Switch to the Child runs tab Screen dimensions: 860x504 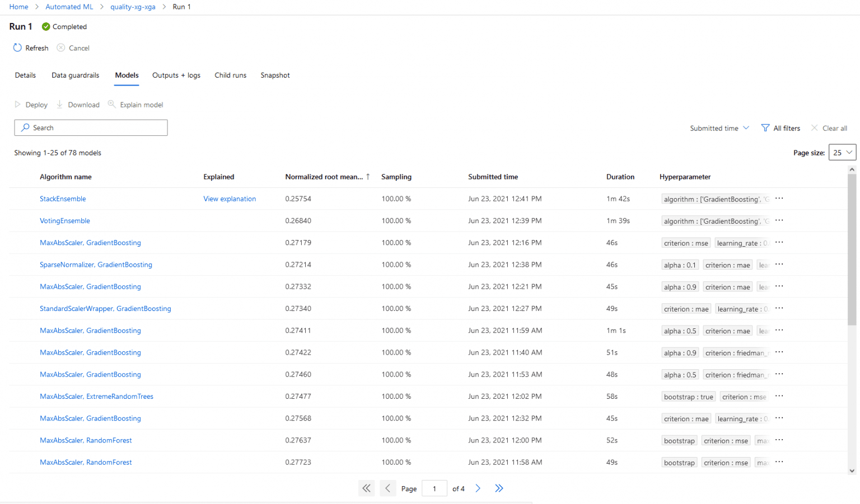[x=230, y=76]
